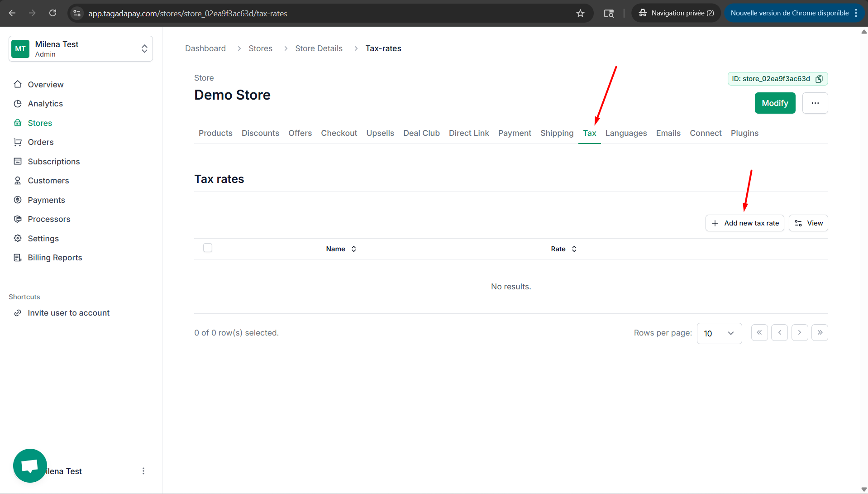The width and height of the screenshot is (868, 494).
Task: Click the Navigation privée incognito indicator
Action: [x=676, y=13]
